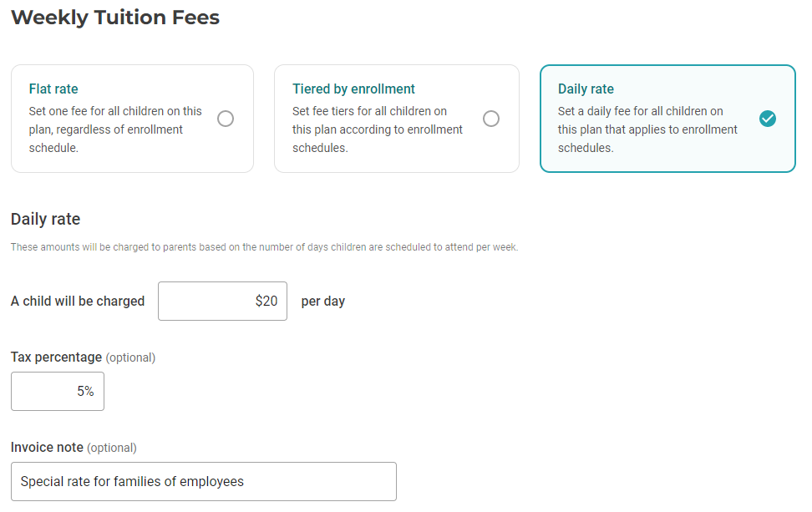Screen dimensions: 812x512
Task: Click the Weekly Tuition Fees heading
Action: [x=114, y=17]
